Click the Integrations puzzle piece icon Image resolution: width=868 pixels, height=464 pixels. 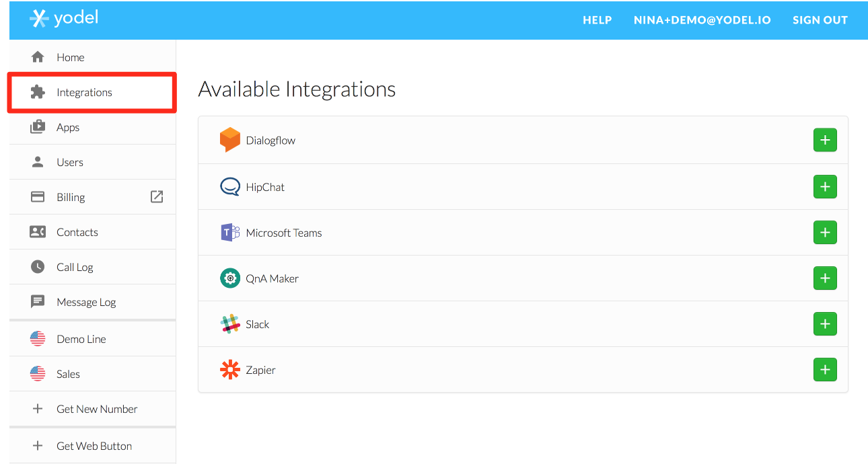click(x=38, y=92)
